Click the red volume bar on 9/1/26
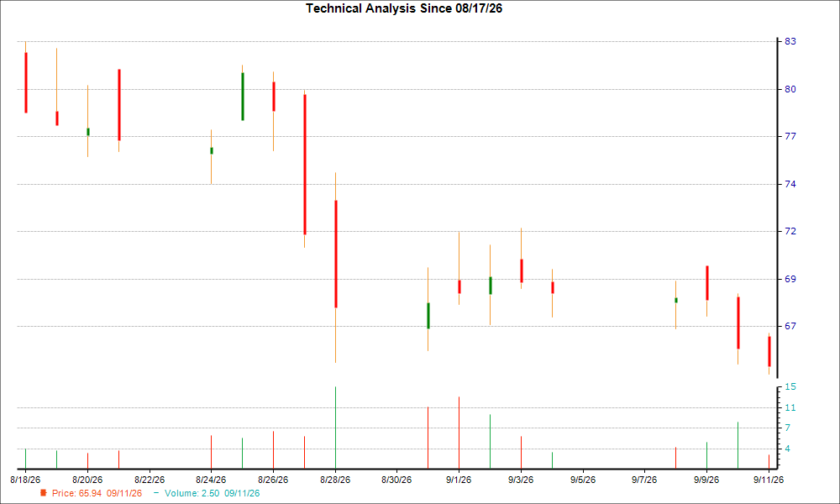This screenshot has height=504, width=840. tap(459, 433)
